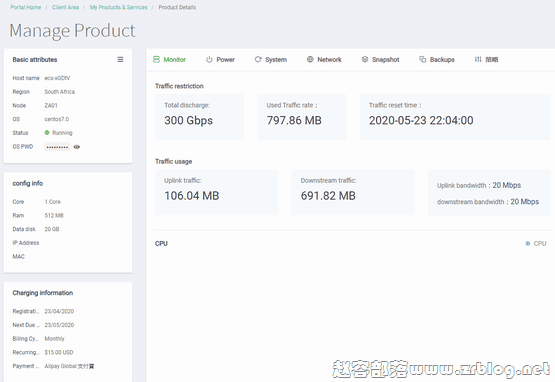555x382 pixels.
Task: Click the Monthly billing cycle value
Action: pyautogui.click(x=55, y=339)
